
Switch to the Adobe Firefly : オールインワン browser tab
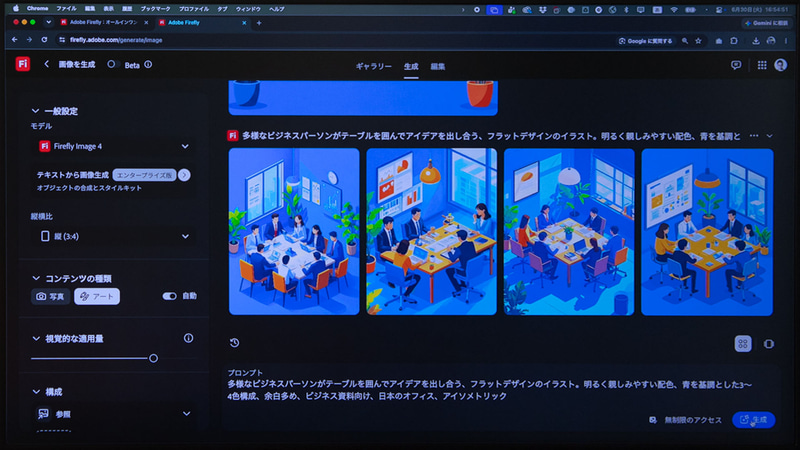pos(104,22)
